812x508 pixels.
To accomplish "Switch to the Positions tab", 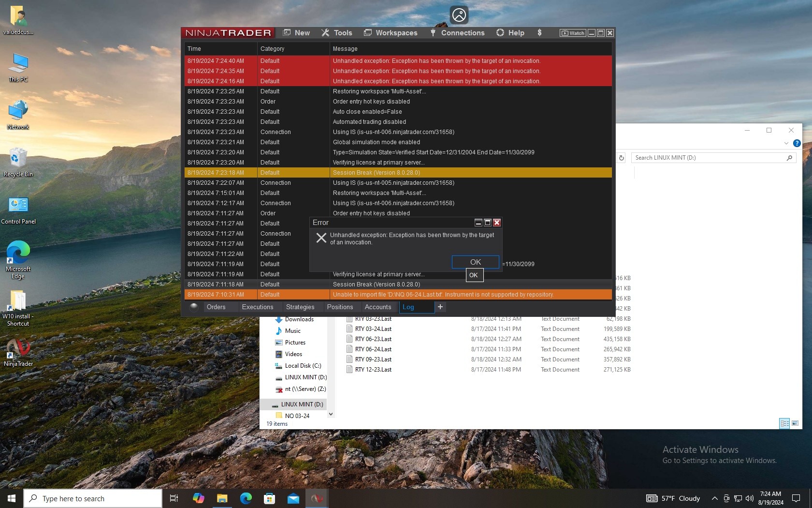I will click(x=340, y=307).
